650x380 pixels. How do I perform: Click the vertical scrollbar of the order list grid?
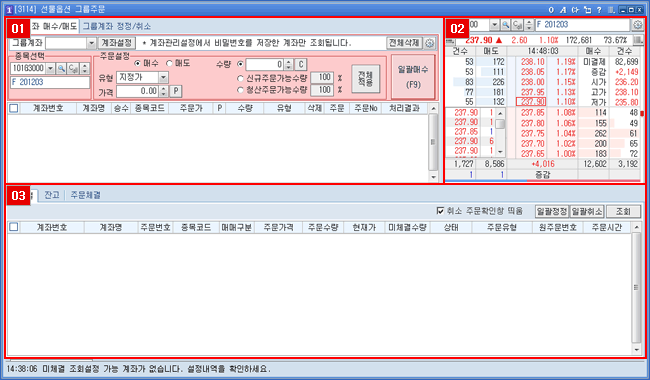click(x=433, y=142)
